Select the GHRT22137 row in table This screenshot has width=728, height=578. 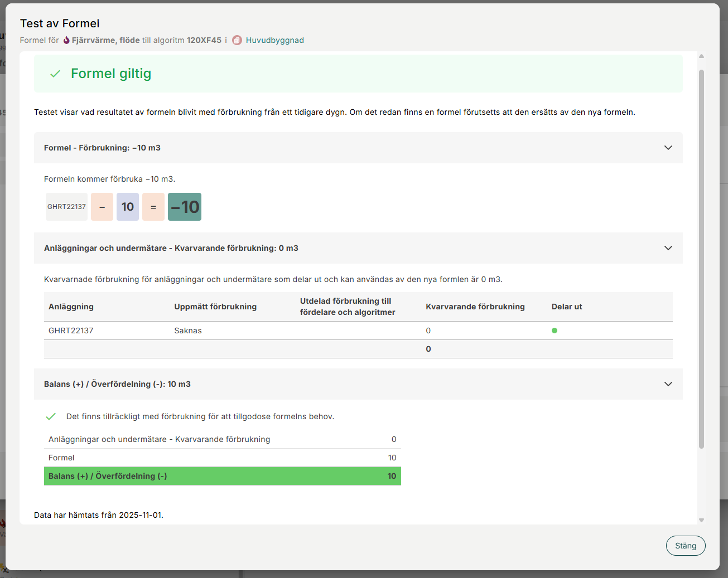71,331
